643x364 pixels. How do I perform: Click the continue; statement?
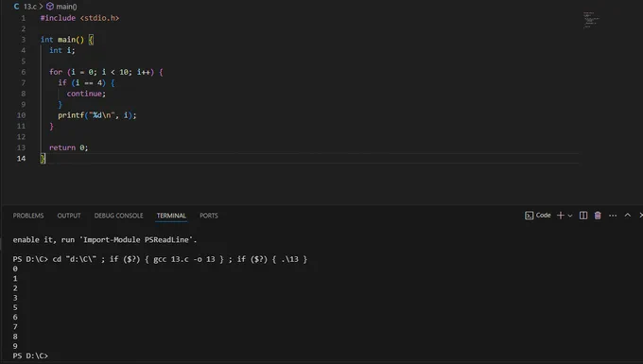[x=86, y=94]
